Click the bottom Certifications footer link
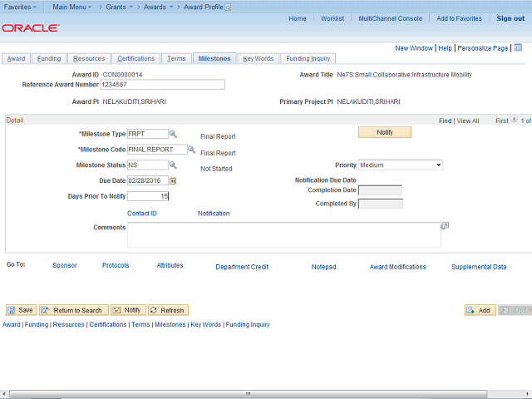Image resolution: width=532 pixels, height=399 pixels. (x=108, y=325)
